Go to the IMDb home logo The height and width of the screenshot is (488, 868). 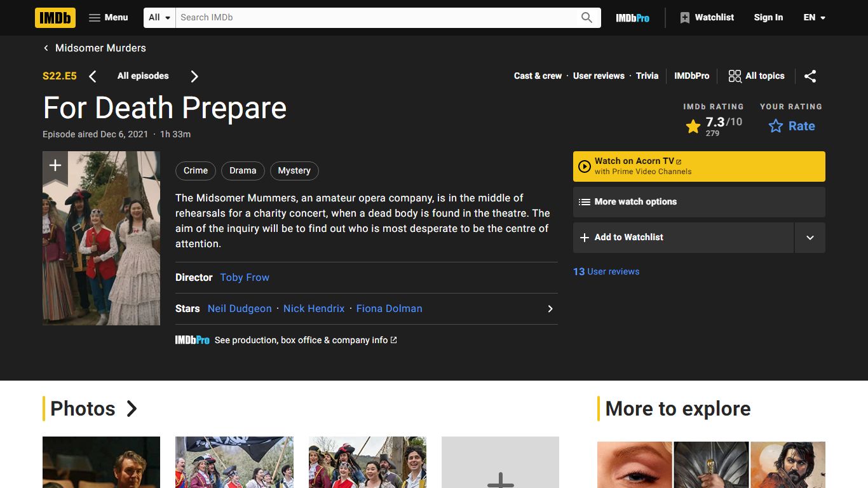tap(55, 18)
